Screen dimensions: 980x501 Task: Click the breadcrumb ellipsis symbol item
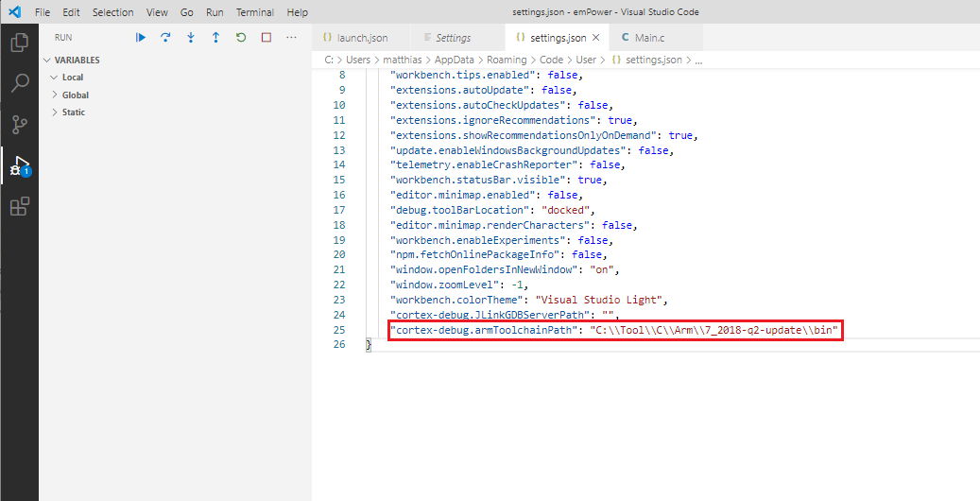[x=698, y=60]
